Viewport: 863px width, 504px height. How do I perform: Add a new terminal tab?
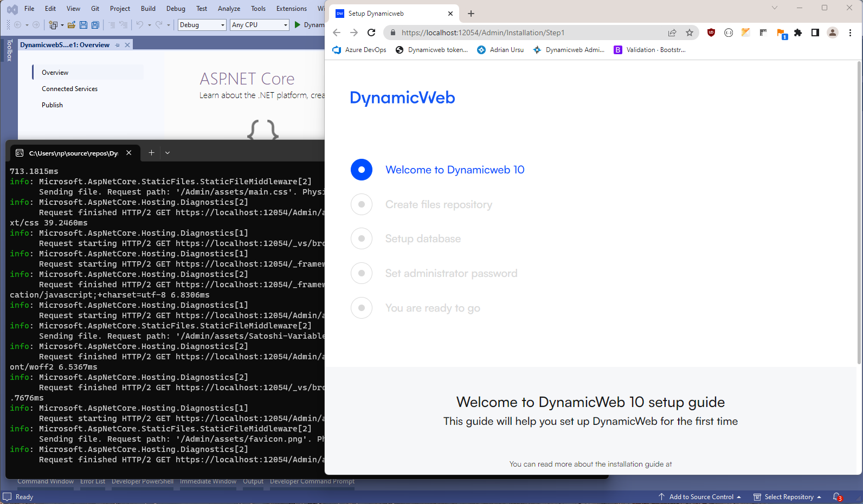click(151, 153)
